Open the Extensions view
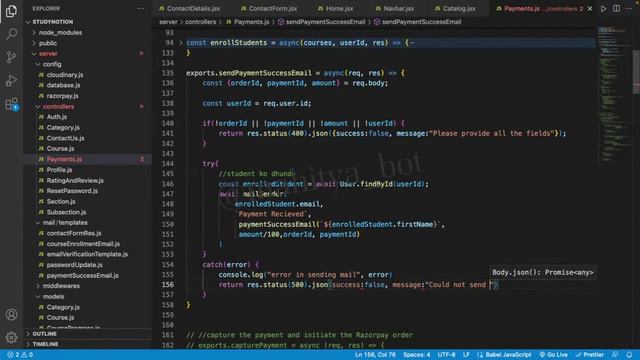This screenshot has width=640, height=360. tap(11, 104)
